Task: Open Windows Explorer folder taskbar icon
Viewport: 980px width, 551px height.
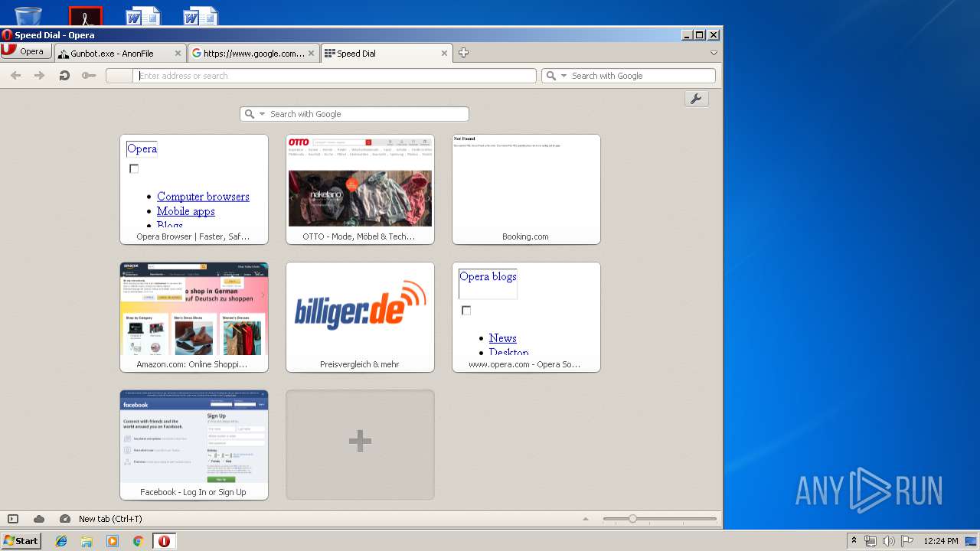Action: click(87, 541)
